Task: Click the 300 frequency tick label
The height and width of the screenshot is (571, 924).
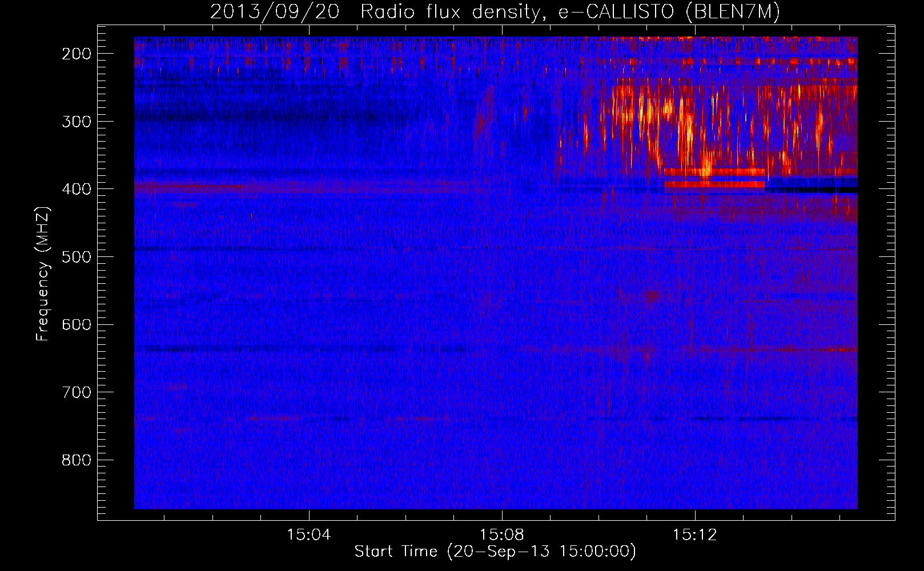Action: click(x=77, y=122)
